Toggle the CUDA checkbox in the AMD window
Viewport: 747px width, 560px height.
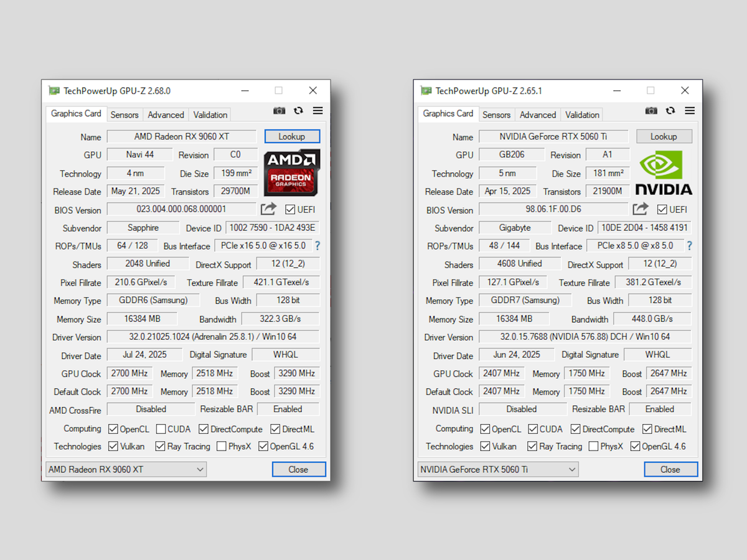[x=161, y=429]
